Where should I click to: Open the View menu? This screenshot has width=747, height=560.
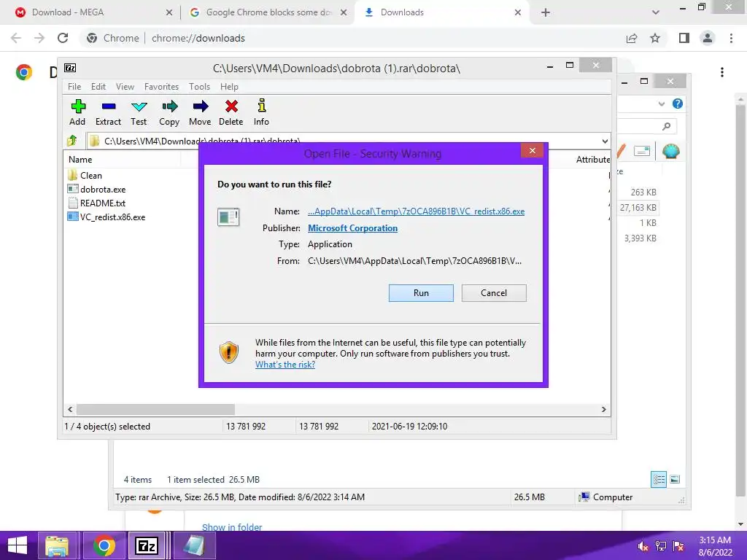click(x=125, y=87)
